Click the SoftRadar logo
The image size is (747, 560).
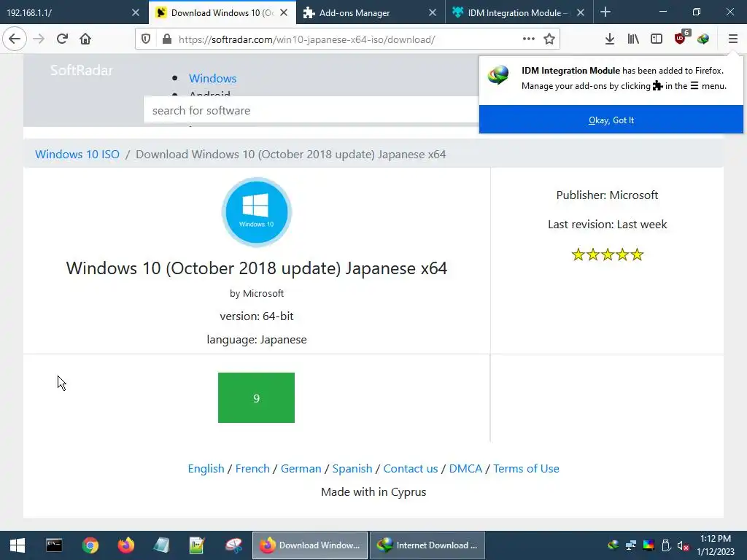[x=82, y=71]
